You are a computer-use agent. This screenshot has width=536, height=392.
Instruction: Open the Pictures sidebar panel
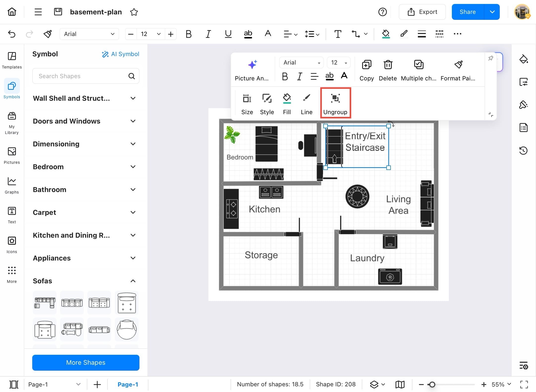coord(12,155)
